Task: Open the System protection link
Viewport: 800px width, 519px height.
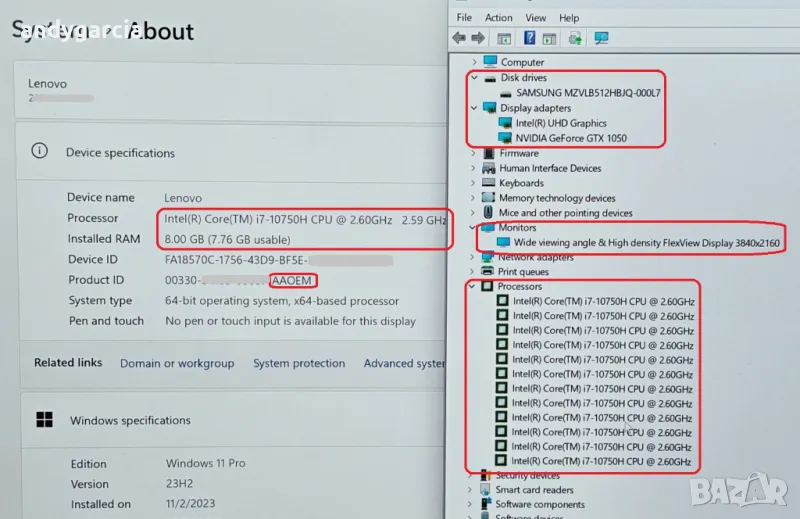Action: pos(298,363)
